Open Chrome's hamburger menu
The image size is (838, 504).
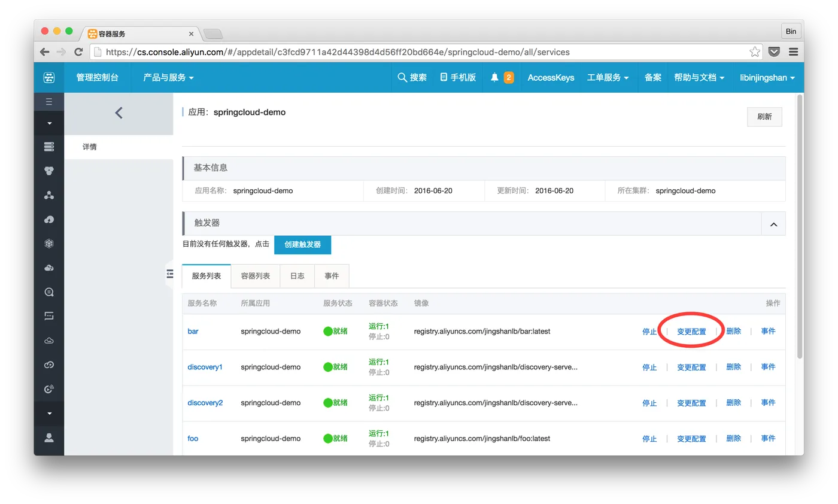[x=793, y=52]
